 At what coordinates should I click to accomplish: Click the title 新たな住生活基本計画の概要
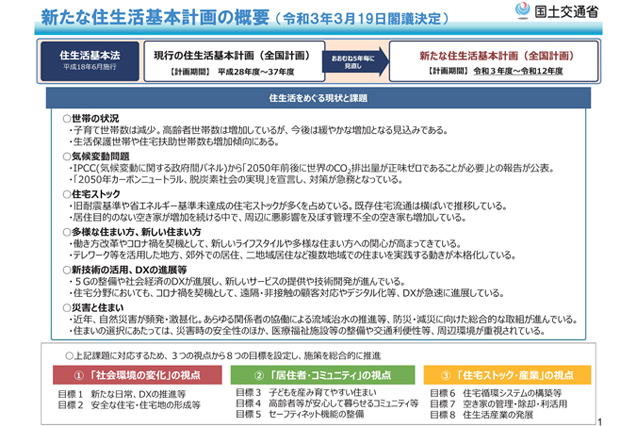pos(155,17)
